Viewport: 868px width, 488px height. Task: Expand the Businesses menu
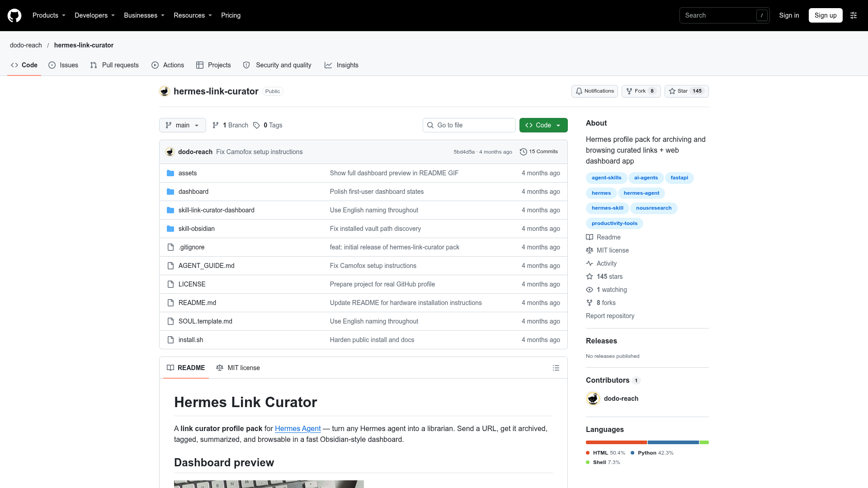click(x=144, y=15)
